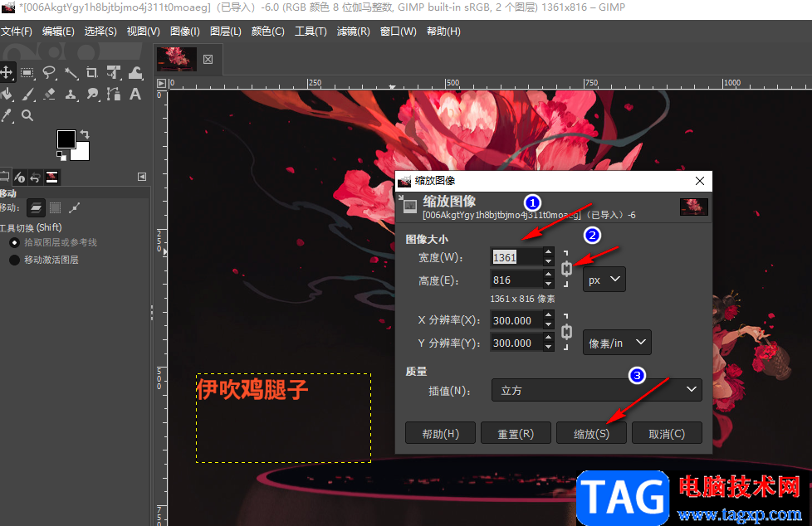The image size is (812, 526).
Task: Click the Y resolution input field
Action: pyautogui.click(x=516, y=343)
